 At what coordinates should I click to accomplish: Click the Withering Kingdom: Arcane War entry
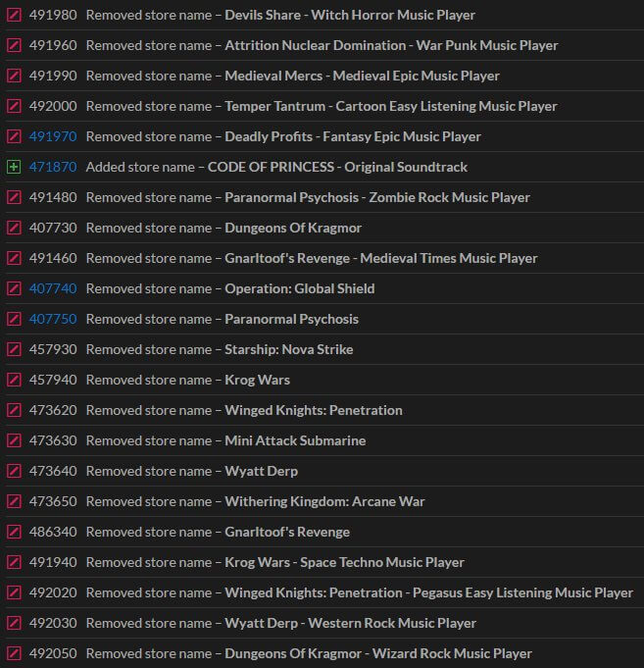324,502
